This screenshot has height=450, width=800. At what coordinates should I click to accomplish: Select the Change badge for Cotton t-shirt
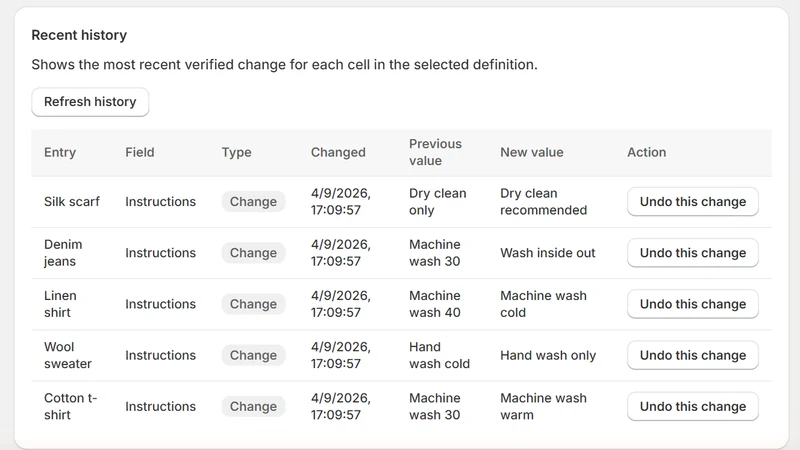253,406
